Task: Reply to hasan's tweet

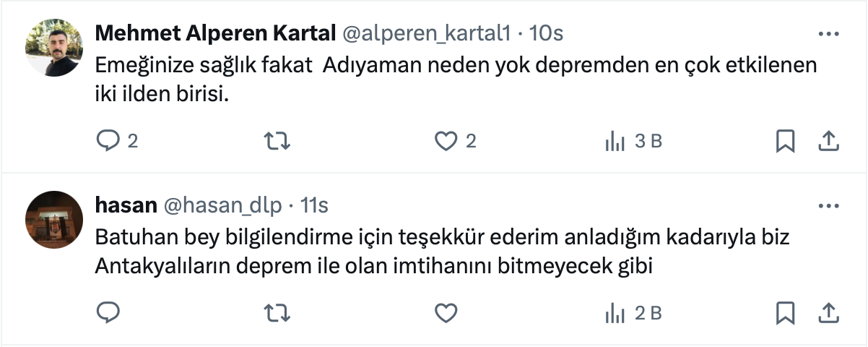Action: (x=108, y=313)
